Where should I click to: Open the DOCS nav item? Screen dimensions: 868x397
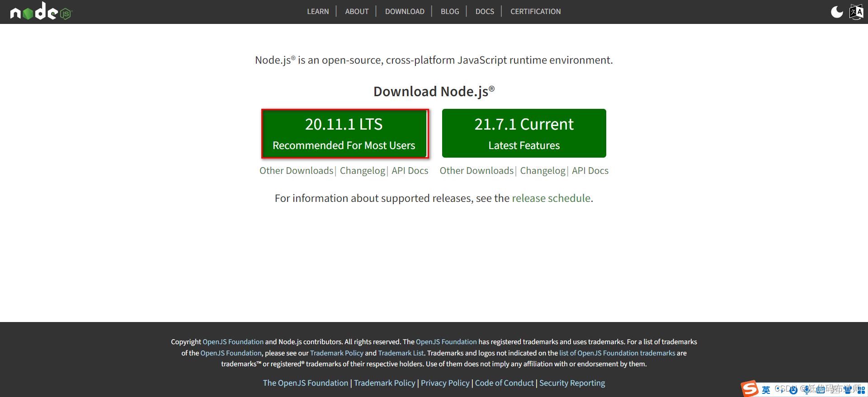tap(485, 12)
